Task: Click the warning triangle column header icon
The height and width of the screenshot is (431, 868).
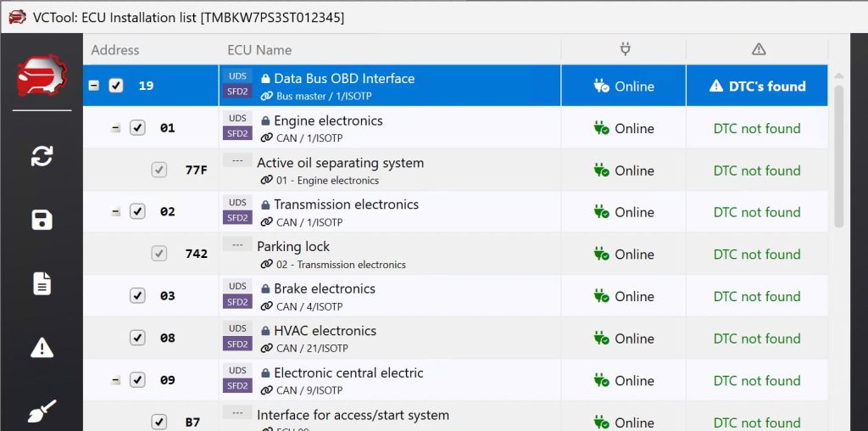Action: [759, 49]
